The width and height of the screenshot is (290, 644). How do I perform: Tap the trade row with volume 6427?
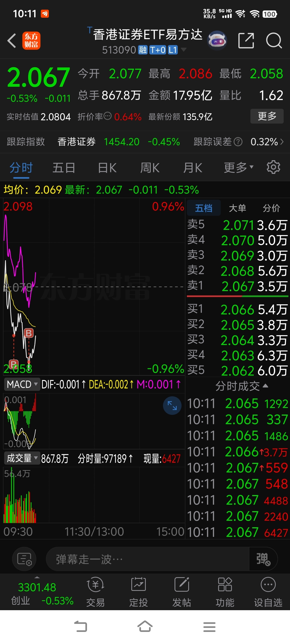237,532
